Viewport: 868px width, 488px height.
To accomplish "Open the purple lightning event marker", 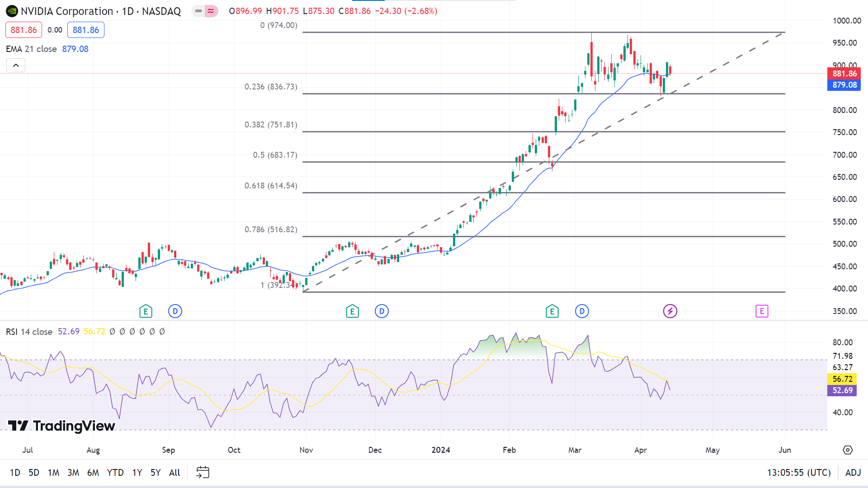I will pos(670,311).
